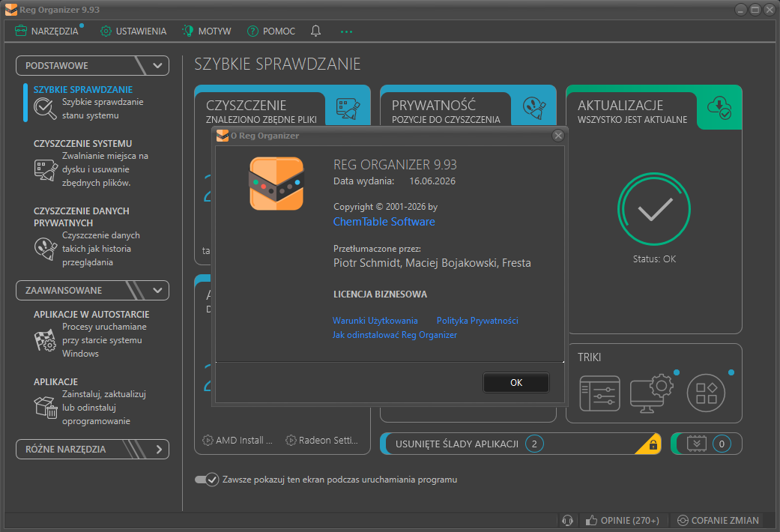Click the Czyszczenie card title
Screen dimensions: 780x532
(x=247, y=106)
